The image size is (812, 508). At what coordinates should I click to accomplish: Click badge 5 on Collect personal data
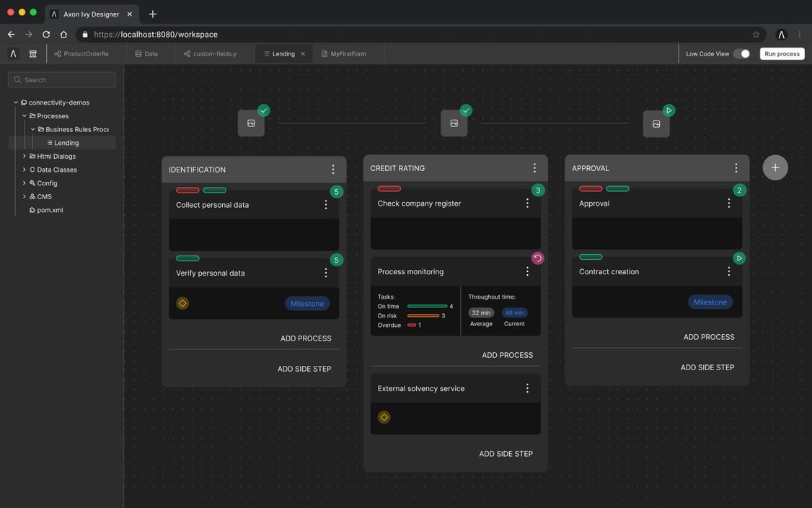click(337, 192)
